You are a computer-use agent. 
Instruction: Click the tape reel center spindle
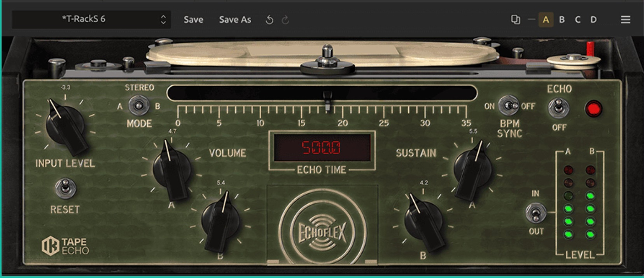(x=327, y=60)
